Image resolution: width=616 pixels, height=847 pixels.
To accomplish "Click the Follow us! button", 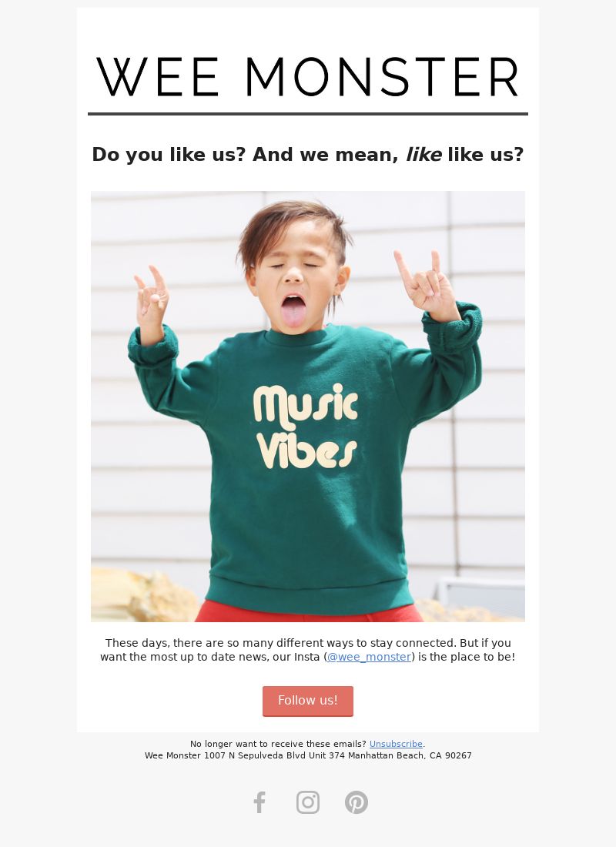I will 308,701.
